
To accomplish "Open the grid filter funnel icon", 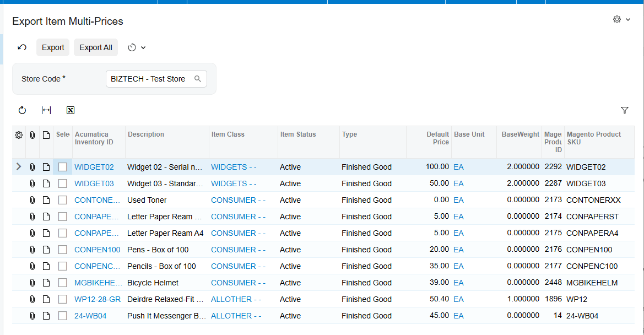I will point(625,110).
